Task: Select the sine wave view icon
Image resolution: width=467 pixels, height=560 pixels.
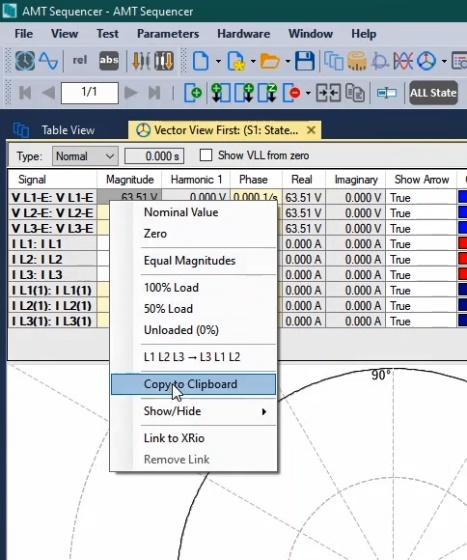Action: (49, 61)
